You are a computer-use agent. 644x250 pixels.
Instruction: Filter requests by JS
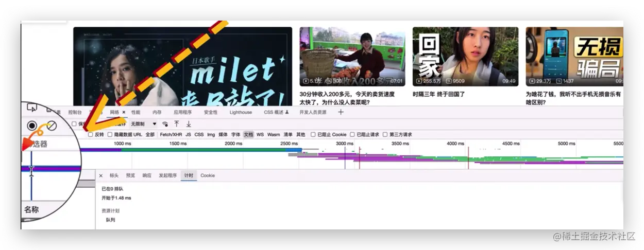click(x=188, y=135)
